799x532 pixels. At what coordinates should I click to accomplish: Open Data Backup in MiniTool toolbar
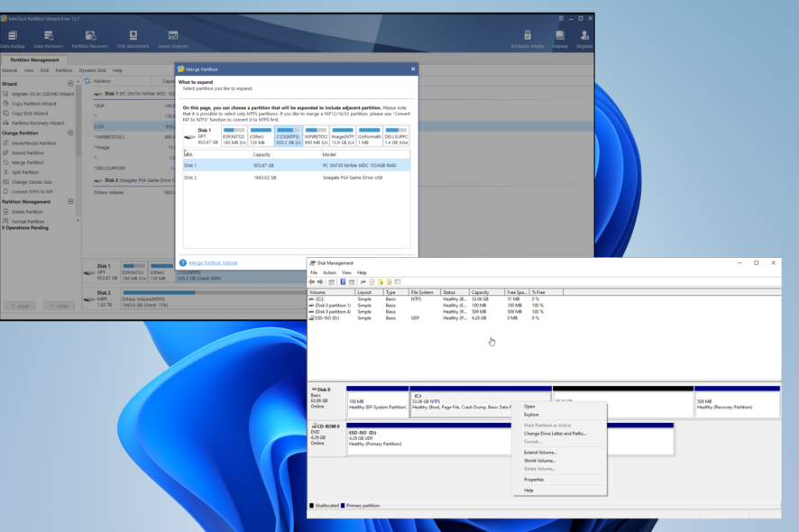[x=13, y=40]
